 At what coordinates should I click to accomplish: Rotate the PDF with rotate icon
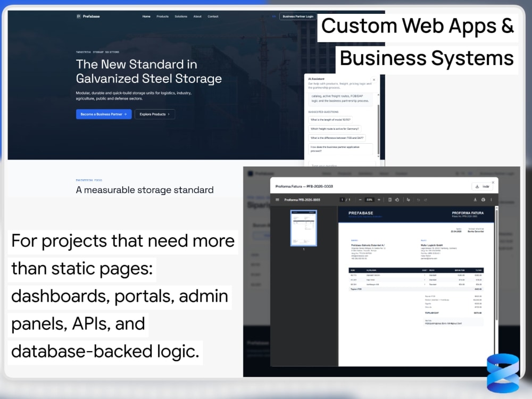click(397, 200)
